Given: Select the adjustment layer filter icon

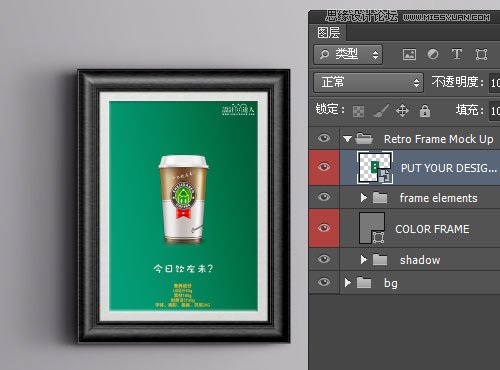Looking at the screenshot, I should point(433,54).
